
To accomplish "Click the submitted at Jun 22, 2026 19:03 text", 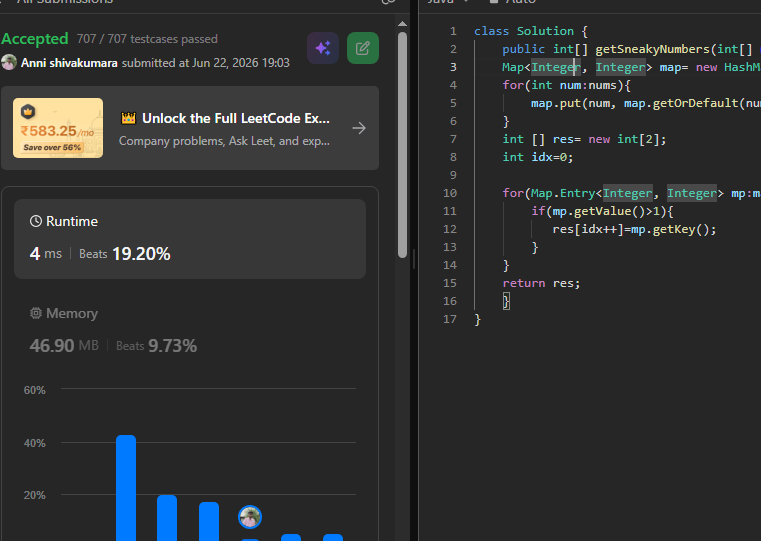I will [x=205, y=63].
